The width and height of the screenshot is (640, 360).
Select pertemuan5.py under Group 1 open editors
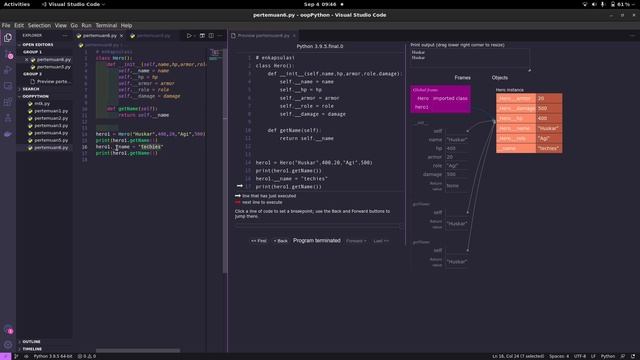tap(53, 67)
